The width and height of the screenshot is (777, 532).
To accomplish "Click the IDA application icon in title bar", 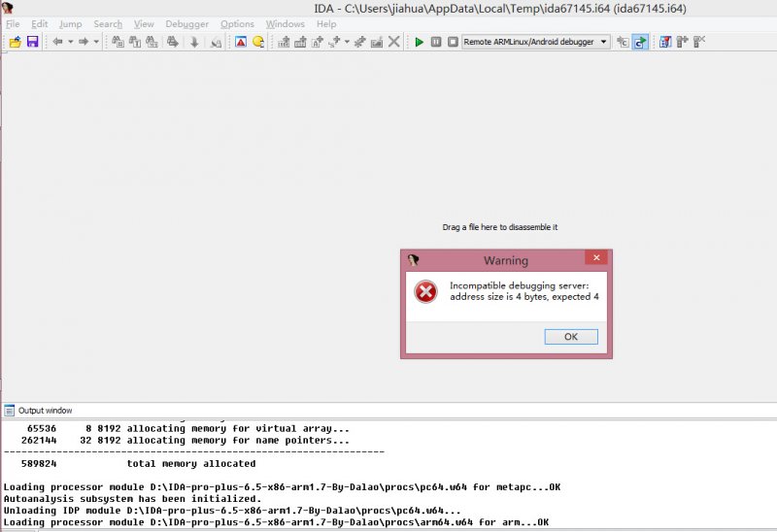I will click(7, 8).
